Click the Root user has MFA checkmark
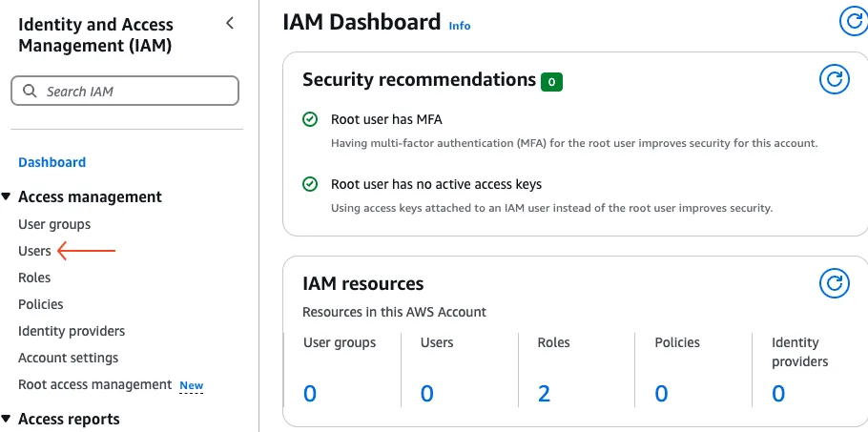Image resolution: width=868 pixels, height=432 pixels. click(x=310, y=119)
